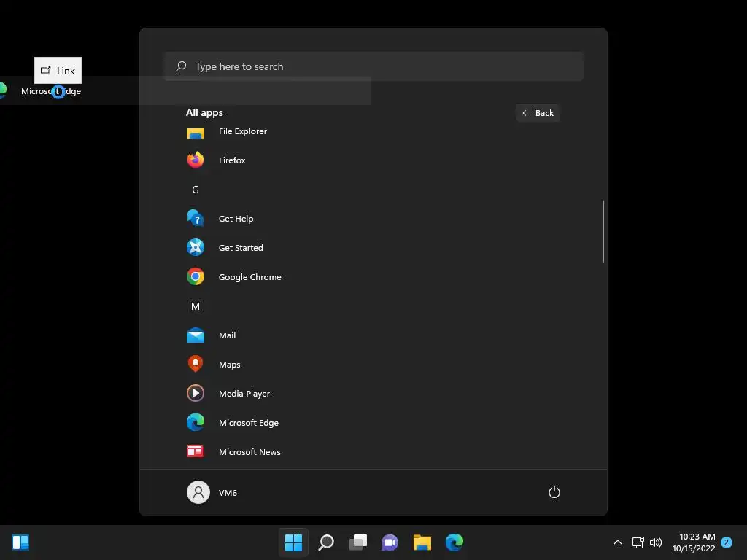Image resolution: width=747 pixels, height=560 pixels.
Task: Open File Explorer icon in All apps
Action: pyautogui.click(x=196, y=133)
